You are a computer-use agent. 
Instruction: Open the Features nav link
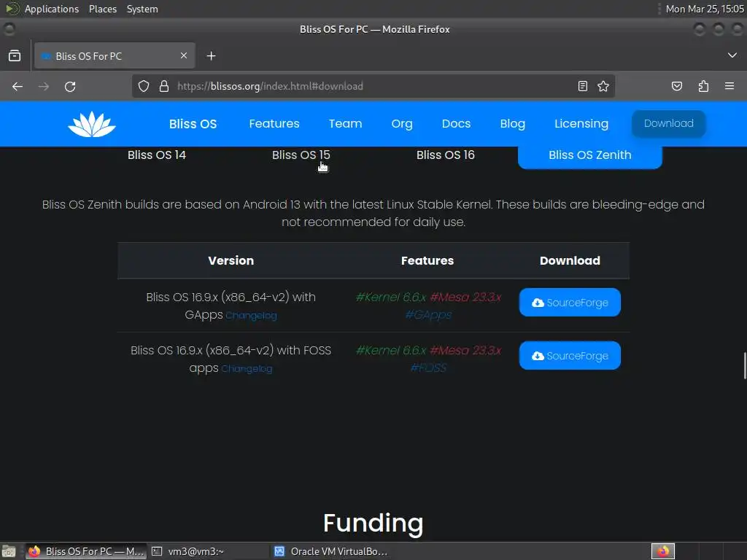[x=274, y=124]
